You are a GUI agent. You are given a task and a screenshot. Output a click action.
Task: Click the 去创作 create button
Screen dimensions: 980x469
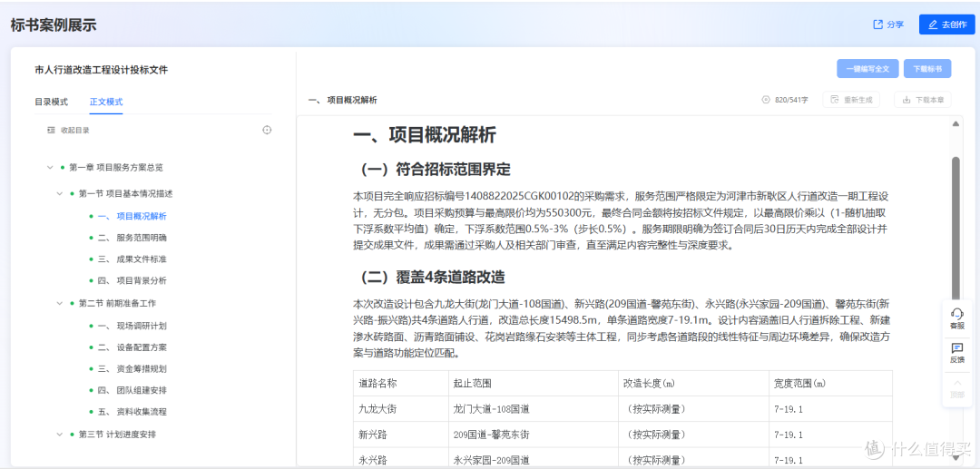coord(946,24)
